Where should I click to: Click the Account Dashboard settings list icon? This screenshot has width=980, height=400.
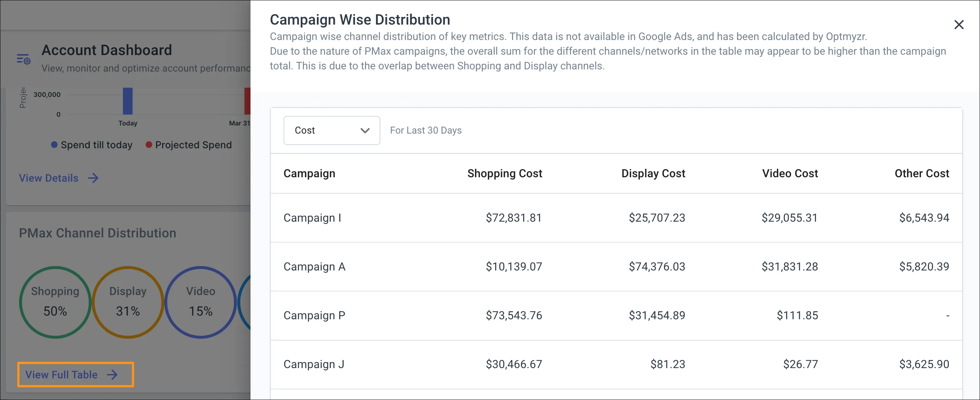point(23,59)
